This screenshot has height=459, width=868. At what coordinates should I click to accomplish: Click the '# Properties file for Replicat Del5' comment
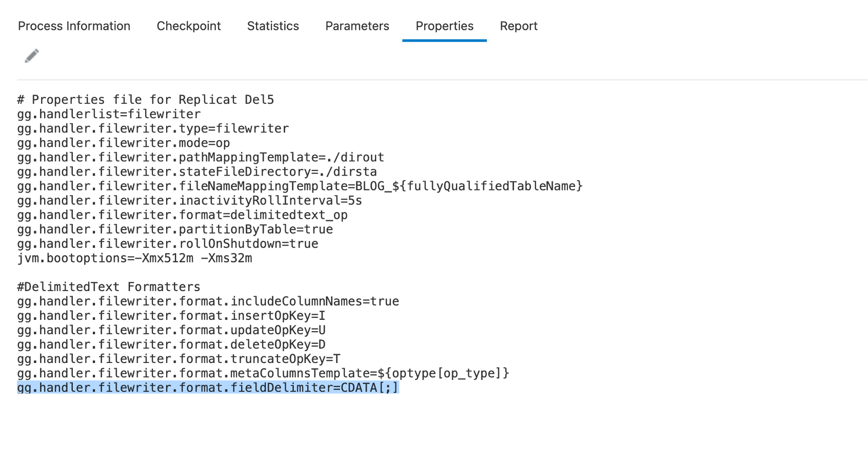click(x=146, y=100)
